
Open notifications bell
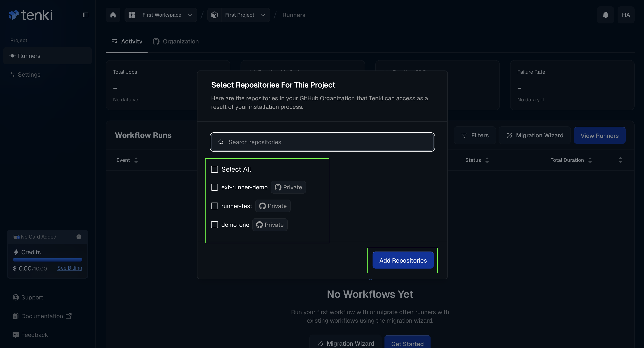(605, 15)
